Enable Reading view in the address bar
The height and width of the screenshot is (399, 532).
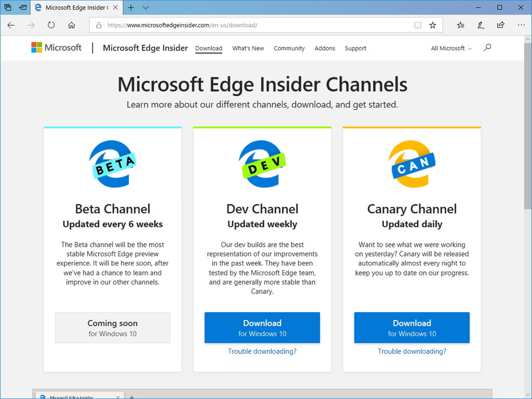pos(418,24)
